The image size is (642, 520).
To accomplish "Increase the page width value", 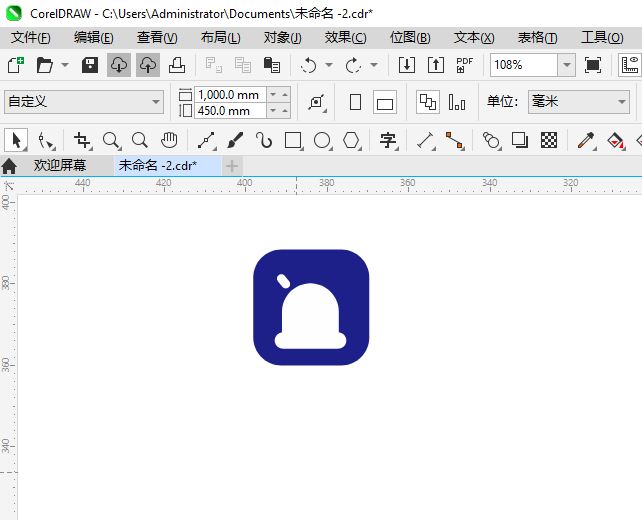I will [x=285, y=95].
